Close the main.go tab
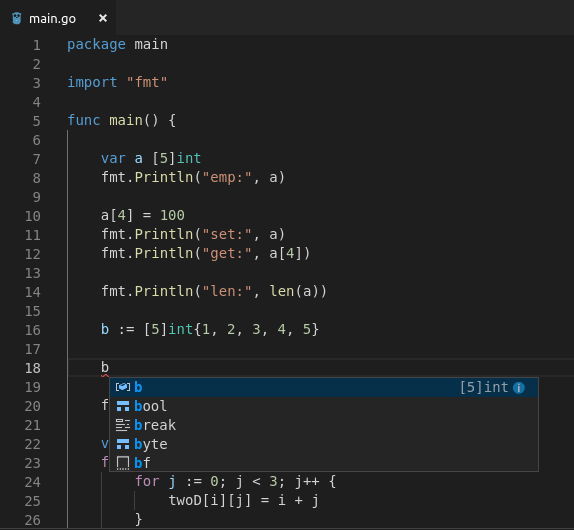Viewport: 574px width, 530px height. (103, 18)
